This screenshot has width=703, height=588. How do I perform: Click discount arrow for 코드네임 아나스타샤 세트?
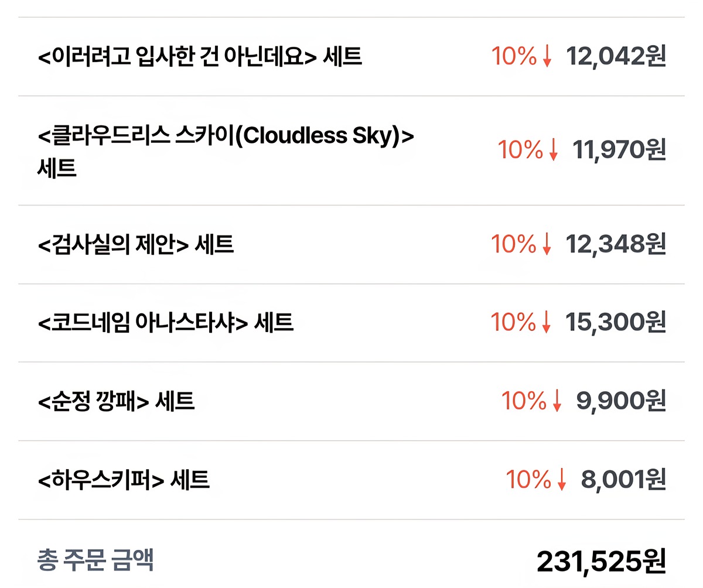point(547,323)
